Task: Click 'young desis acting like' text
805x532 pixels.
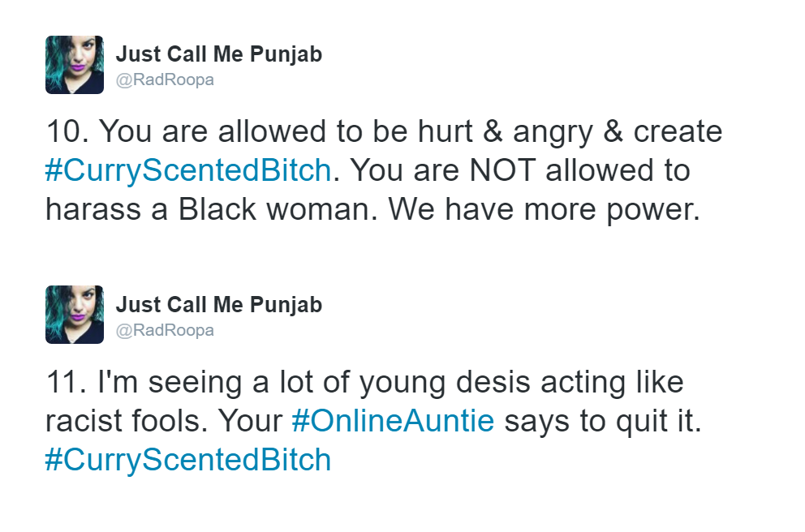Action: (521, 384)
